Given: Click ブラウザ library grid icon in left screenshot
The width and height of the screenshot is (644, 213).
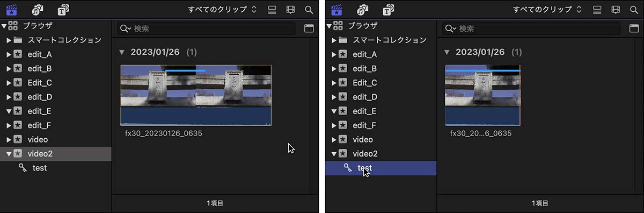Looking at the screenshot, I should (x=13, y=26).
